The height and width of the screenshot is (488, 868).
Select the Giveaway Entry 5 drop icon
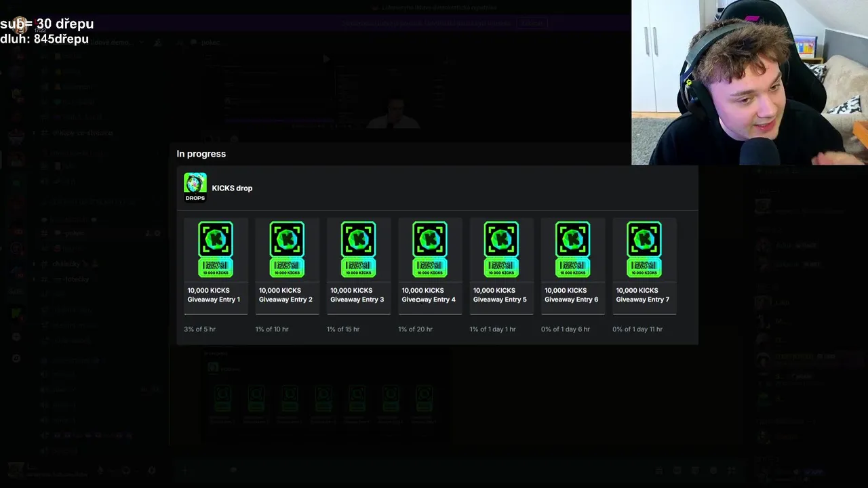[x=501, y=249]
